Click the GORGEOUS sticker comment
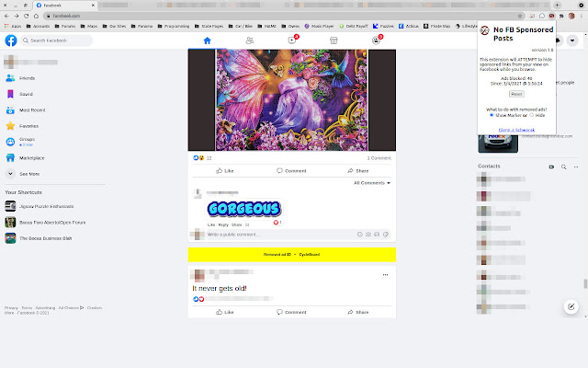The height and width of the screenshot is (368, 588). (243, 209)
